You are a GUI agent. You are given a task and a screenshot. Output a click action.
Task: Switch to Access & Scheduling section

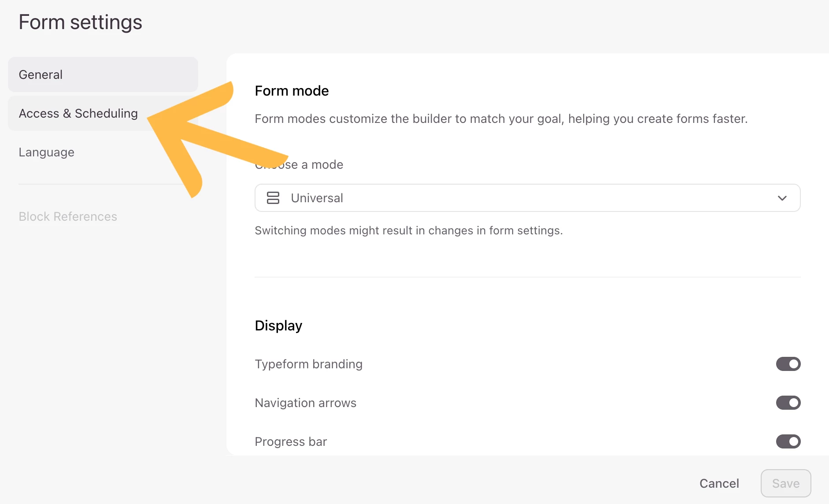pyautogui.click(x=78, y=113)
